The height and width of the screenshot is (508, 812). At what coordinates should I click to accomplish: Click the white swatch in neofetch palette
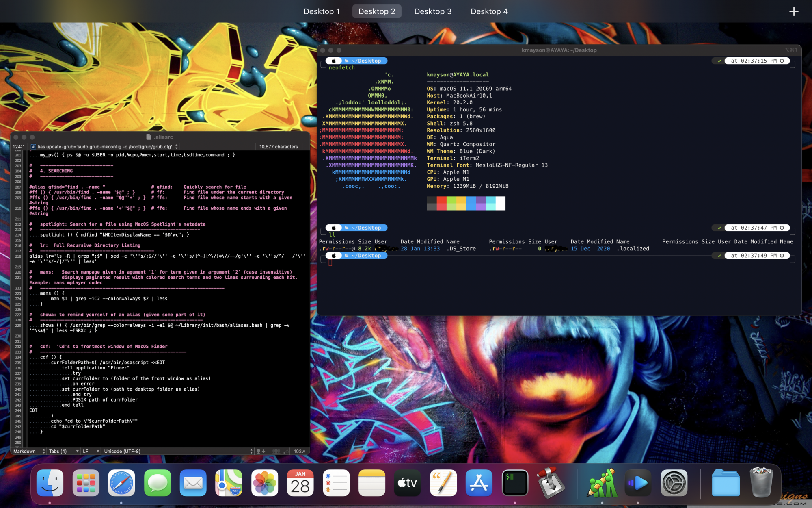[500, 203]
